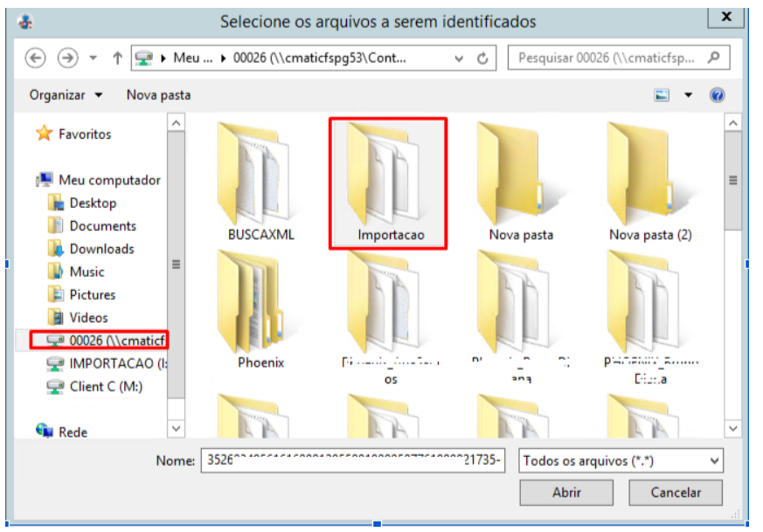This screenshot has height=532, width=763.
Task: Select the 00026 network drive
Action: pos(99,340)
